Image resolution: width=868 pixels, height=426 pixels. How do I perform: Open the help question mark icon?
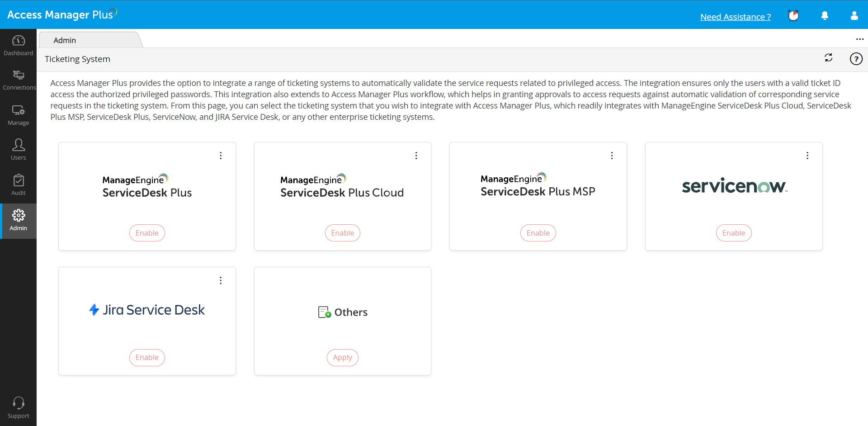pos(856,59)
